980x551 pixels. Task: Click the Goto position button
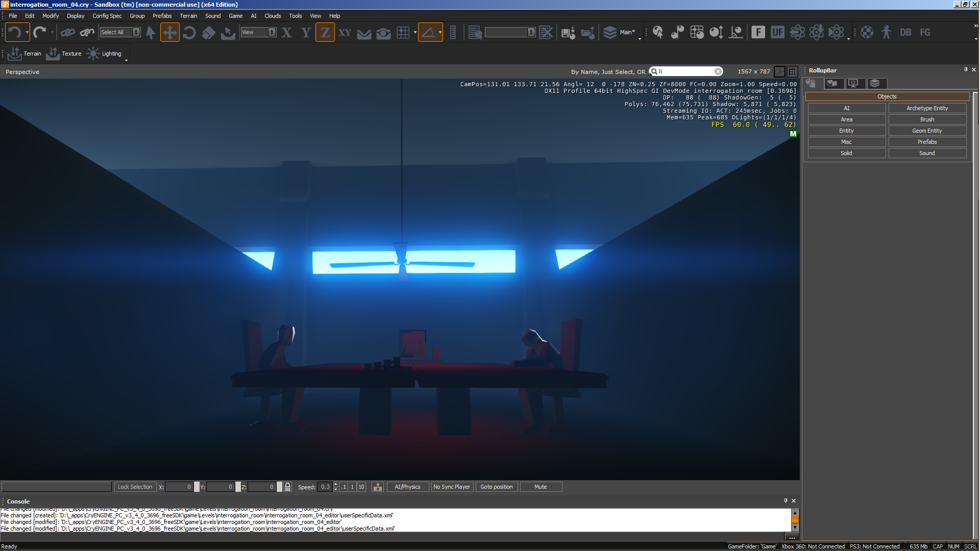click(496, 487)
